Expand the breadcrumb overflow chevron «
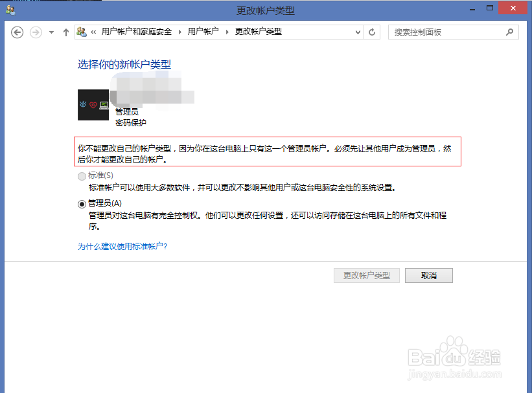 pyautogui.click(x=95, y=31)
